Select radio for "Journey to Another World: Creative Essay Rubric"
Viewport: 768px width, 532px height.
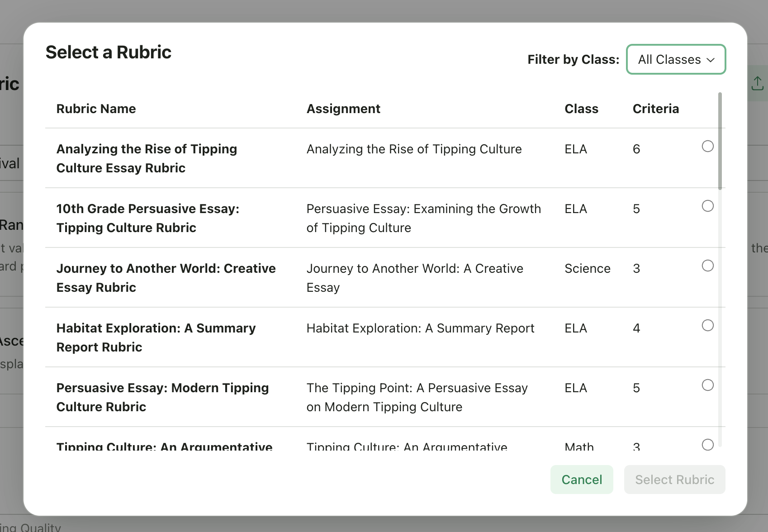point(707,266)
